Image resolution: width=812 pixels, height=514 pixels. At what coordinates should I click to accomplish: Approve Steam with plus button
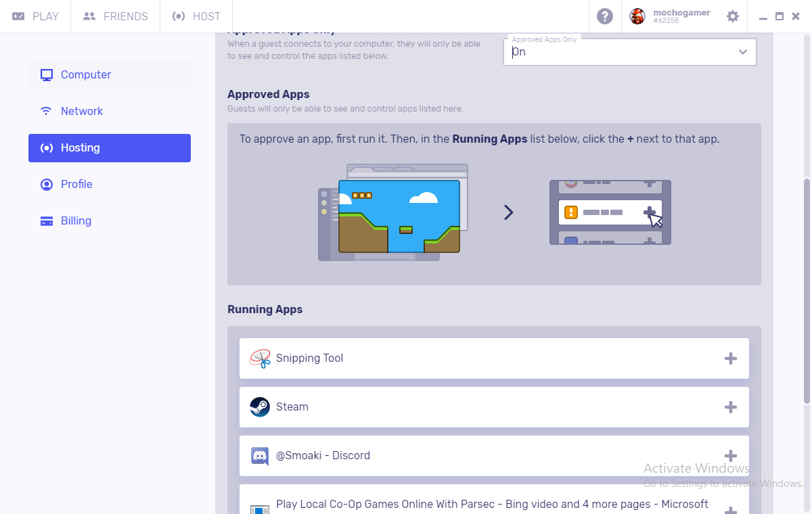[x=731, y=407]
